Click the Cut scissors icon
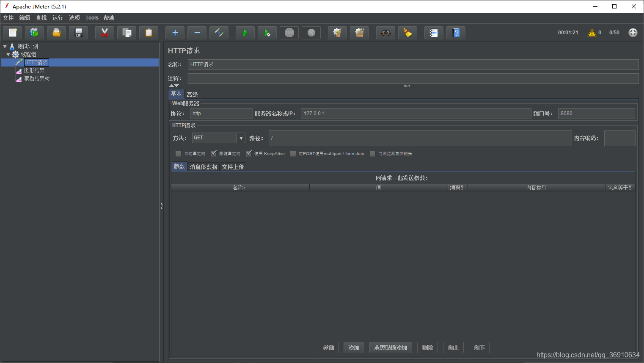This screenshot has width=644, height=363. (x=105, y=33)
